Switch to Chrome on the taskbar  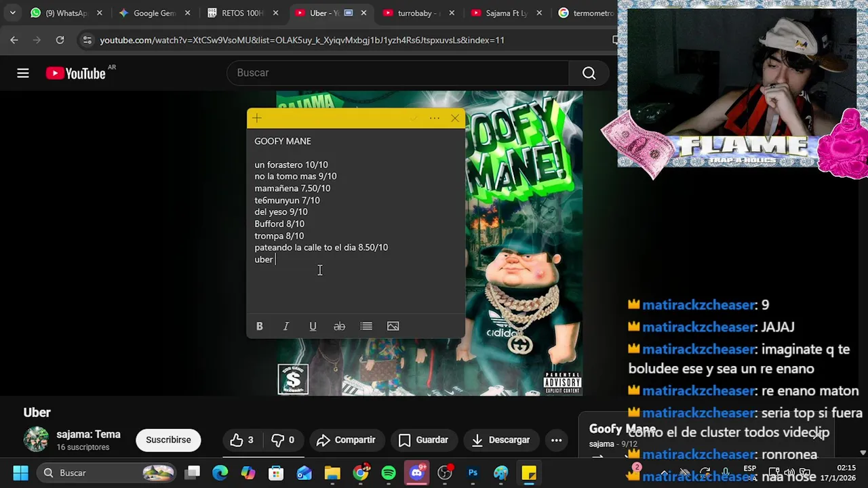[x=361, y=472]
